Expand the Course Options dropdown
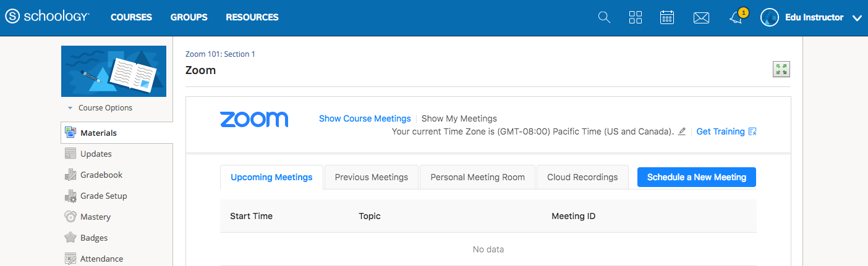 (x=100, y=108)
